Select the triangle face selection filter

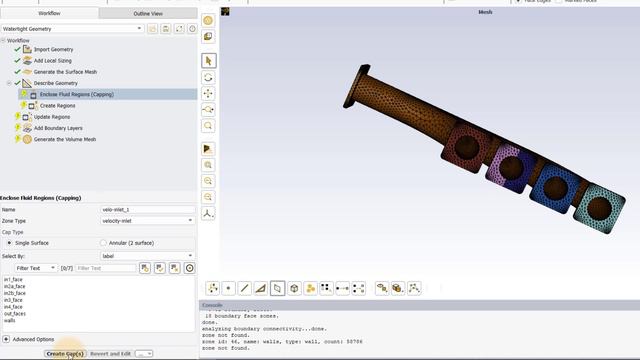[260, 288]
